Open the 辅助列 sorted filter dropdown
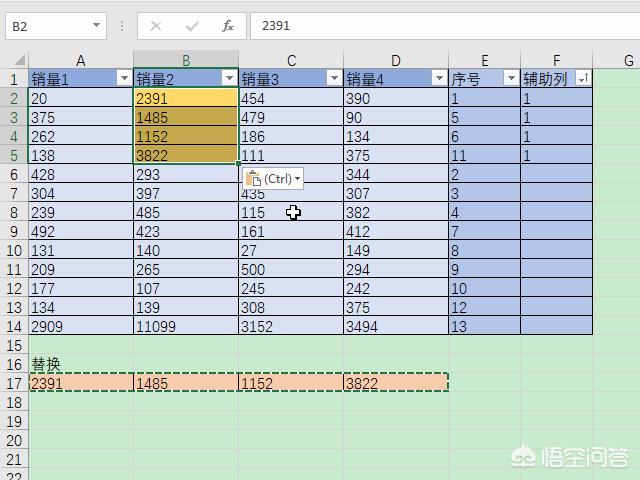 click(583, 78)
